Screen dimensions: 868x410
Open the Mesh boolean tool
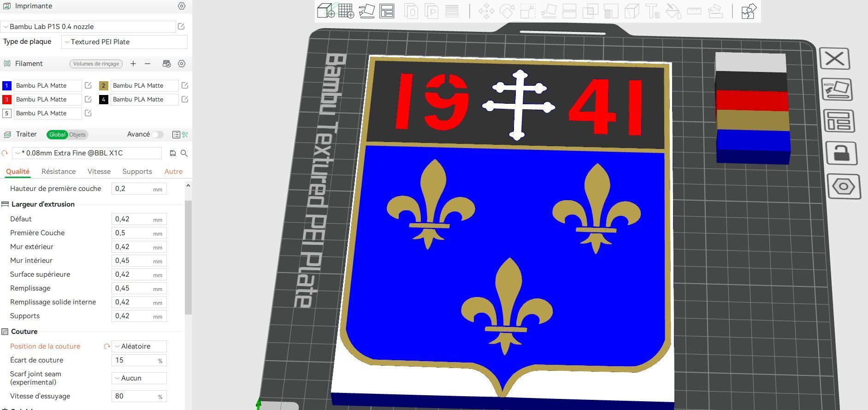(x=590, y=11)
